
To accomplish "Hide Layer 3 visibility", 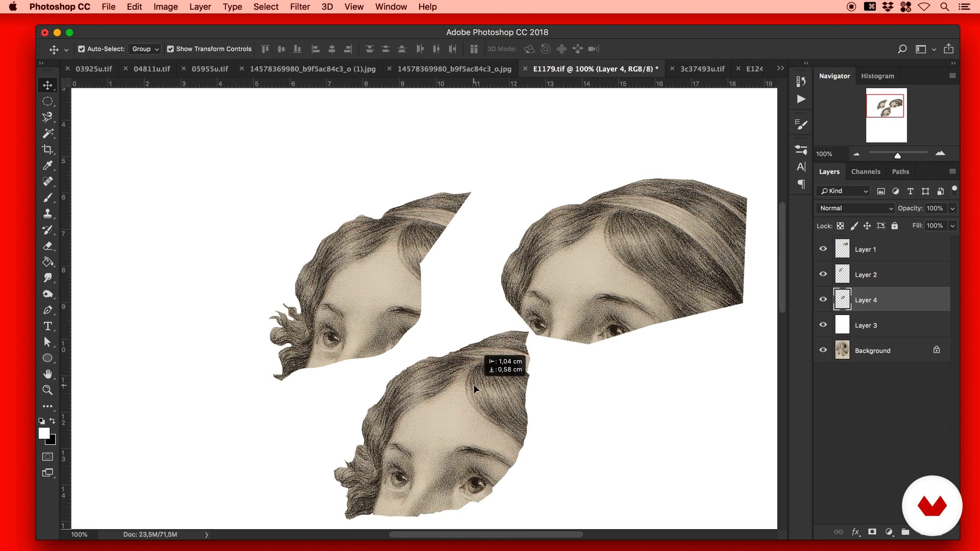I will click(823, 324).
